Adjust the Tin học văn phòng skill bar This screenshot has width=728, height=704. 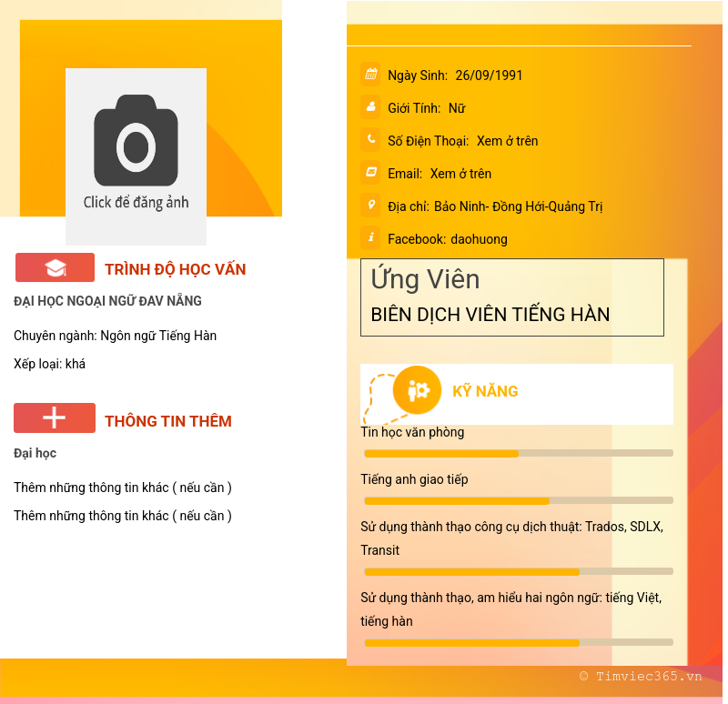point(519,453)
